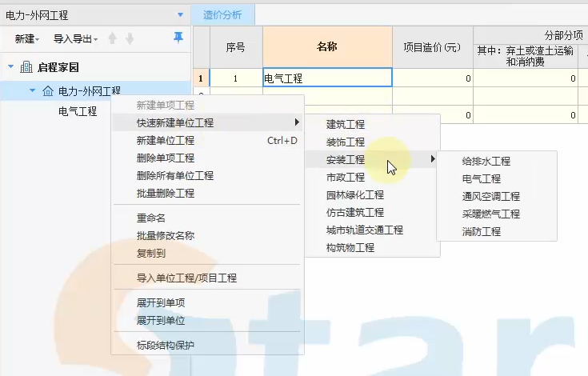Viewport: 588px width, 376px height.
Task: Choose 新建单位工程 from context menu
Action: (208, 141)
